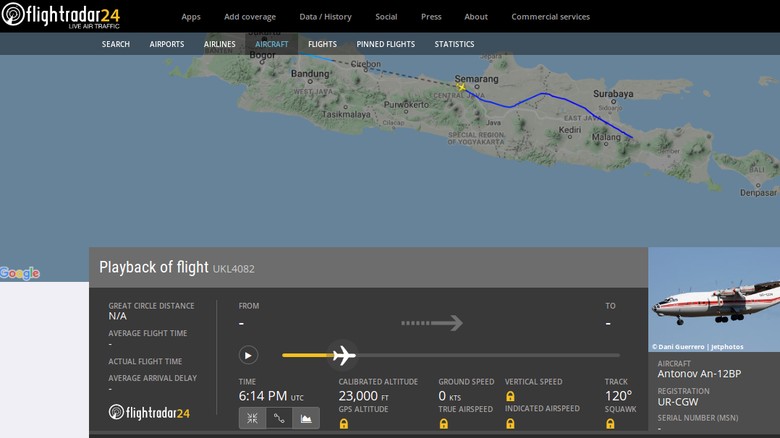The width and height of the screenshot is (780, 438).
Task: Switch to the Search tab
Action: 116,44
